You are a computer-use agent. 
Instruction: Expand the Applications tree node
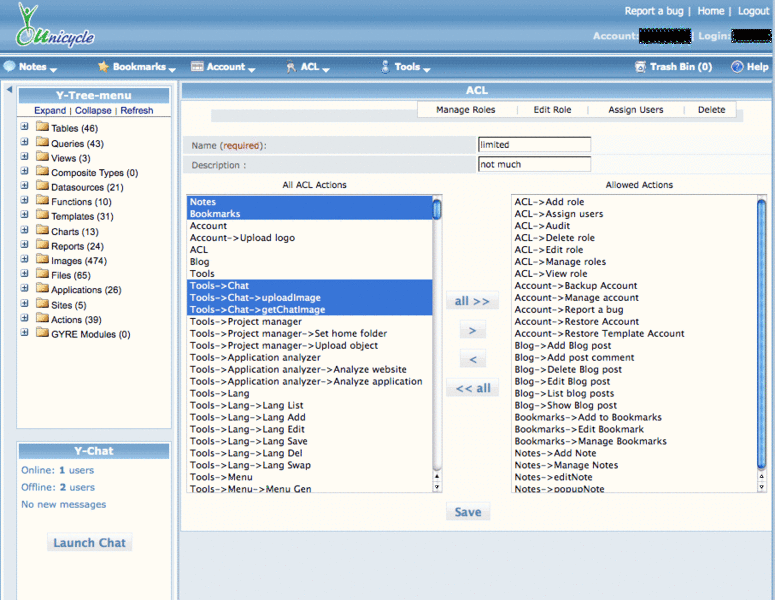pos(24,289)
